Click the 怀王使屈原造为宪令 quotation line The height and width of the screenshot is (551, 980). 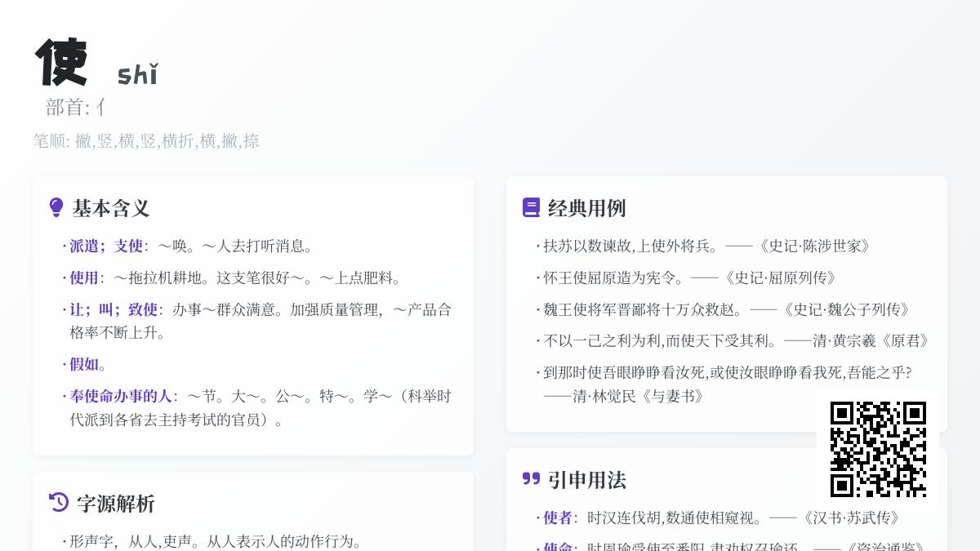pos(691,278)
